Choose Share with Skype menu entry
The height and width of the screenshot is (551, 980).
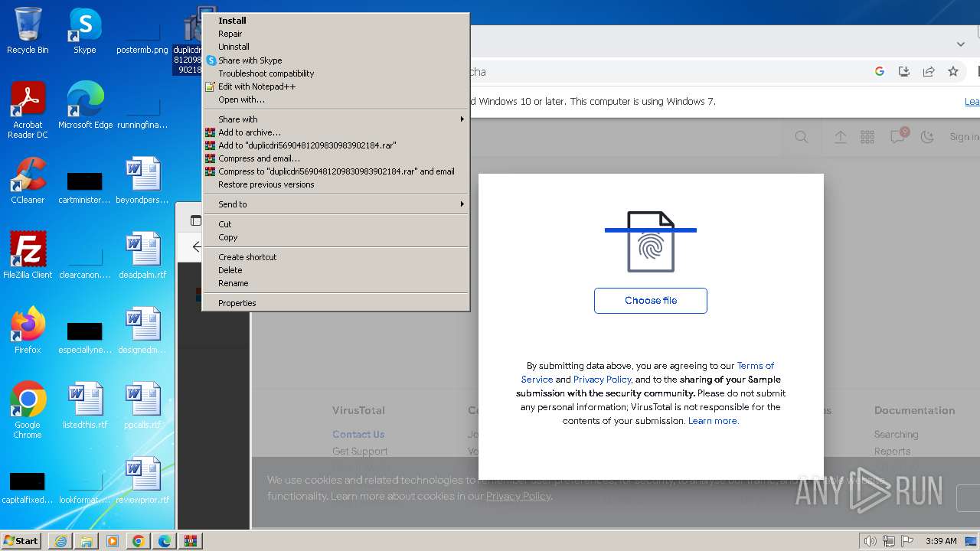[335, 60]
